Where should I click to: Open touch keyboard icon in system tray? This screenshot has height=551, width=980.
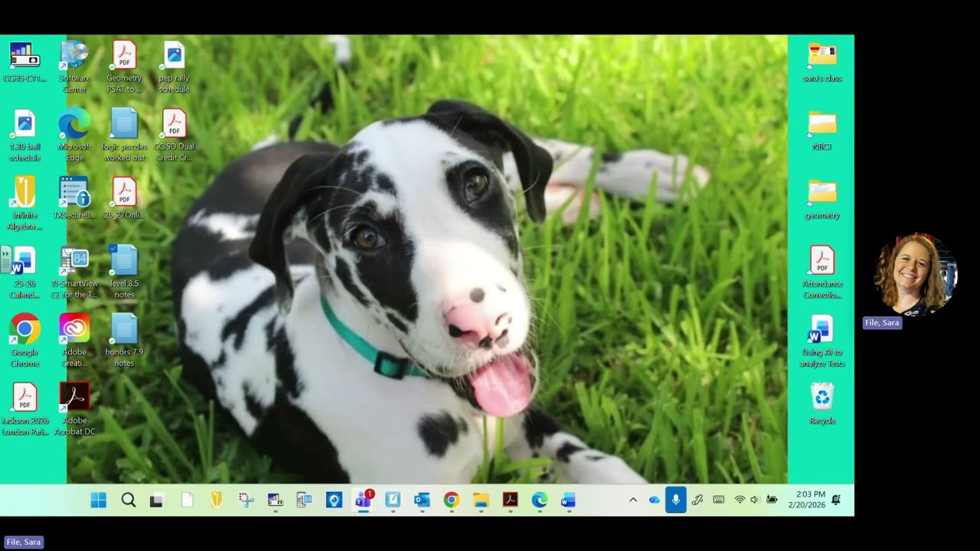point(719,500)
